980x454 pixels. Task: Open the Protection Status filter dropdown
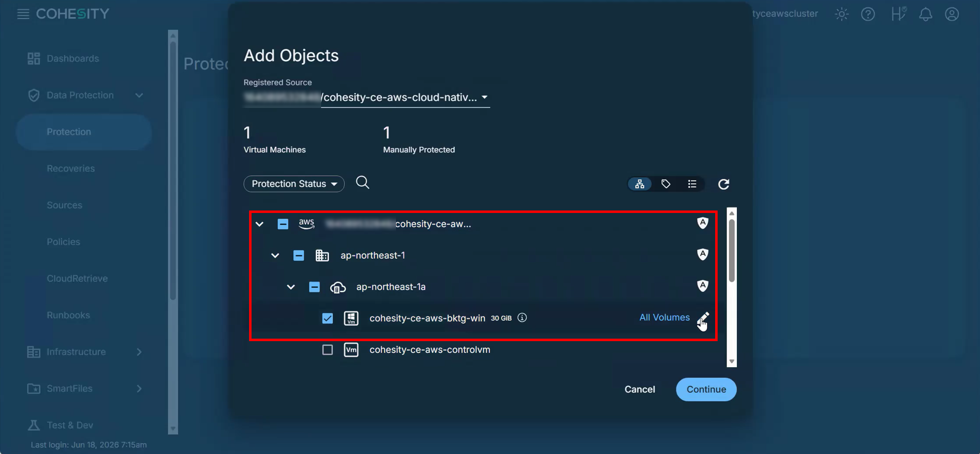pyautogui.click(x=294, y=184)
